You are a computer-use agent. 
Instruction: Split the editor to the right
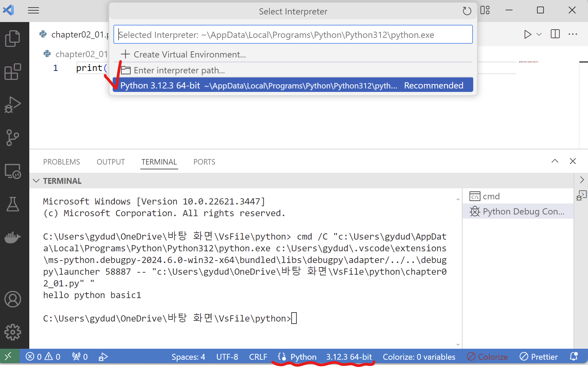click(555, 34)
